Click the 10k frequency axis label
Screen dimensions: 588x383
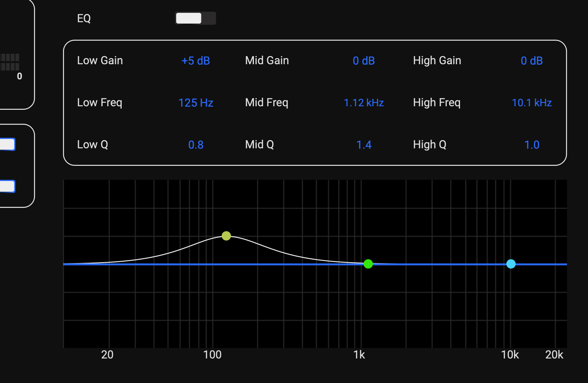[x=510, y=355]
